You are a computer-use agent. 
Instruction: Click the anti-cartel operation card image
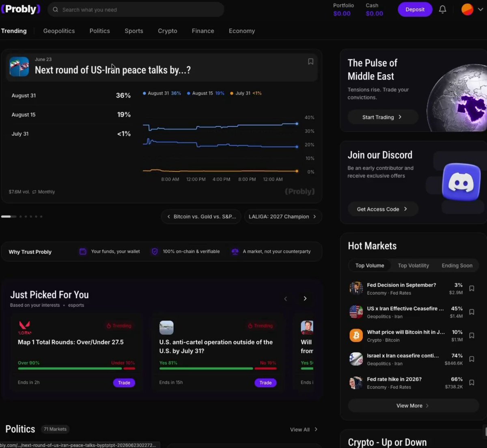[166, 327]
